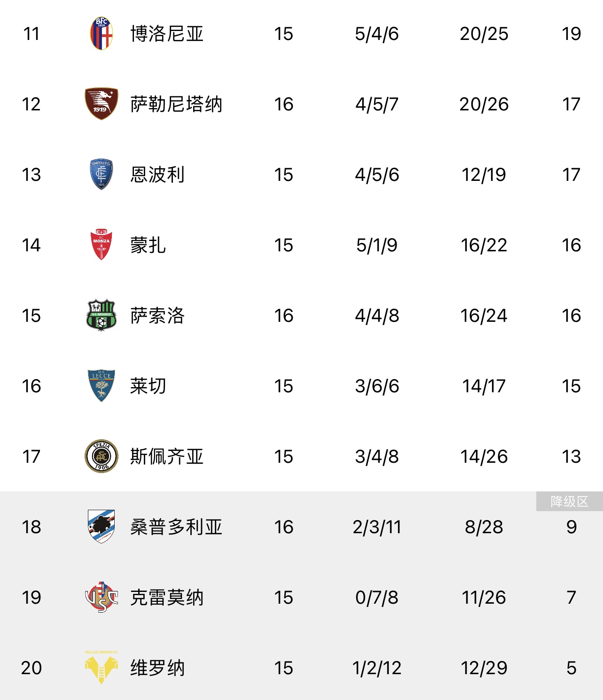Tap the Salernitana seahorse crest

click(101, 103)
